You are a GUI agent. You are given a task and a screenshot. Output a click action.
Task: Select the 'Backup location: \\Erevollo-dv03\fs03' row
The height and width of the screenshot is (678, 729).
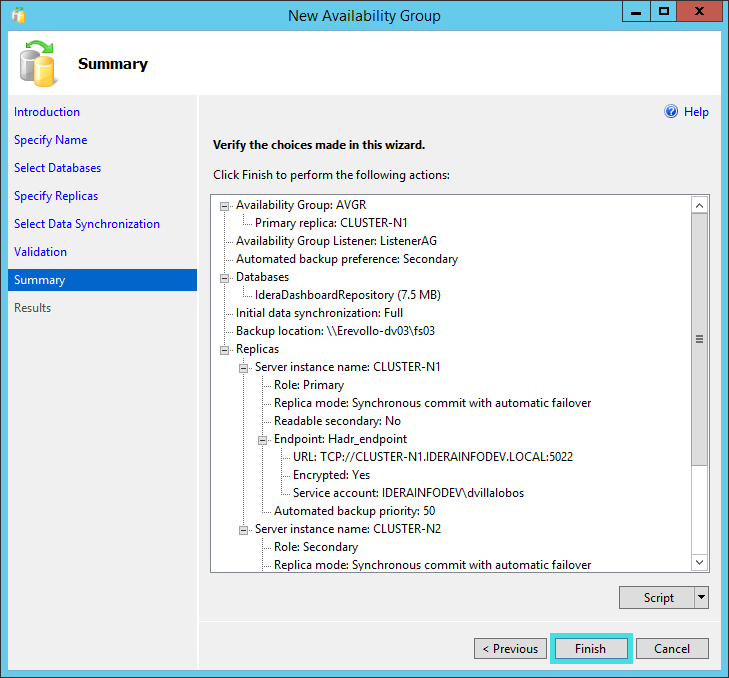[335, 331]
